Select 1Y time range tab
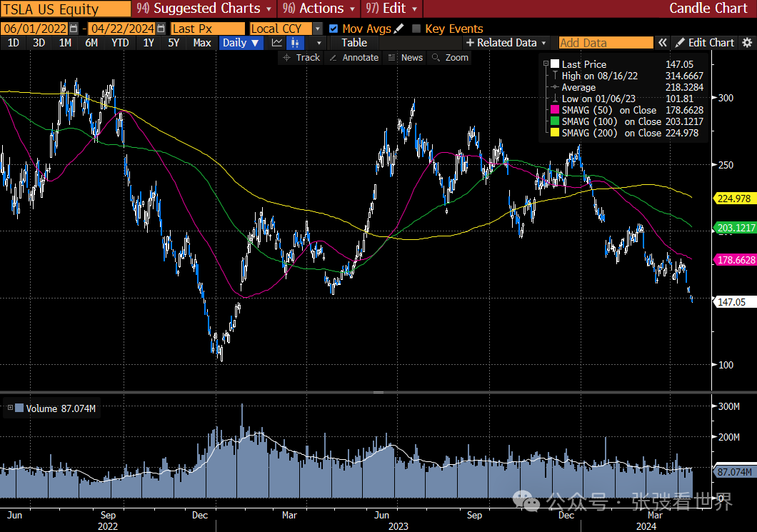Viewport: 757px width, 532px height. [149, 42]
